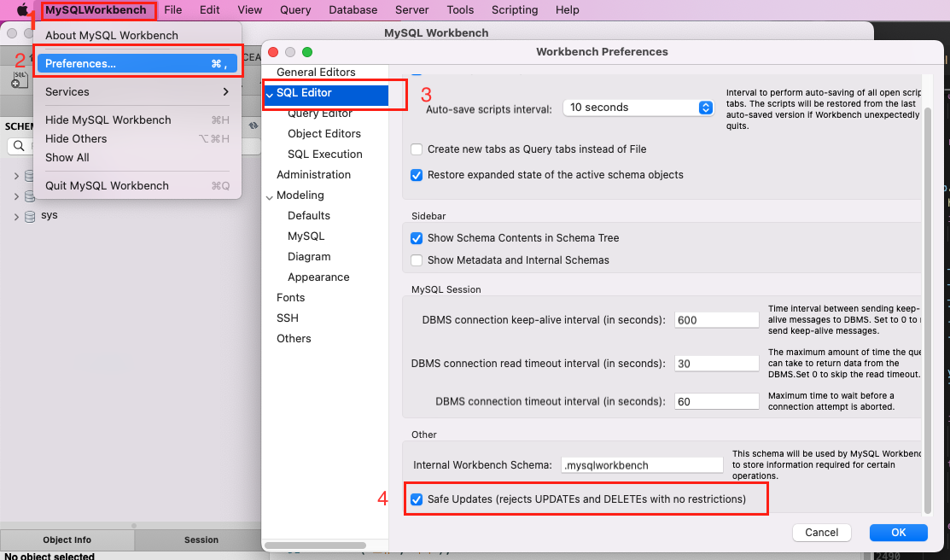Select Administration preferences category
950x560 pixels.
313,174
